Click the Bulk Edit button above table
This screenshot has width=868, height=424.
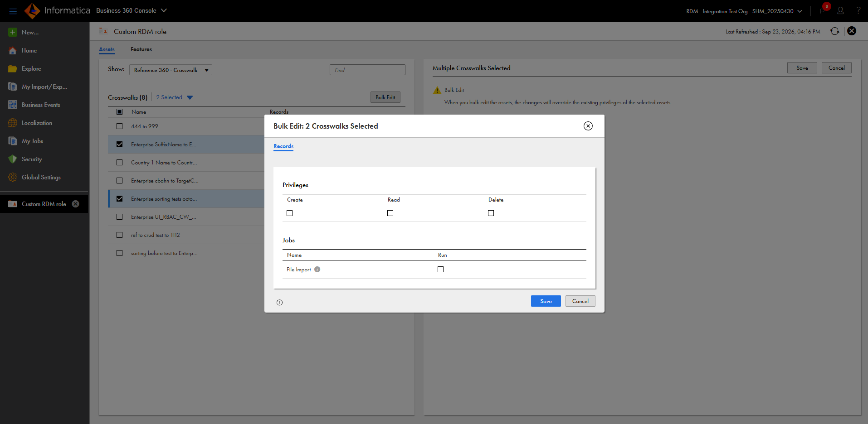(x=385, y=97)
